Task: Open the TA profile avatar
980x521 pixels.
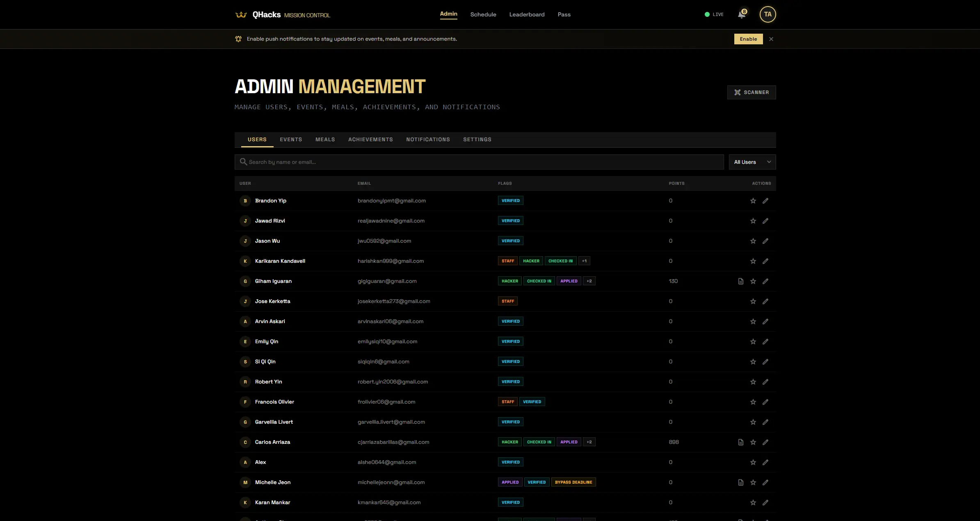Action: tap(767, 14)
